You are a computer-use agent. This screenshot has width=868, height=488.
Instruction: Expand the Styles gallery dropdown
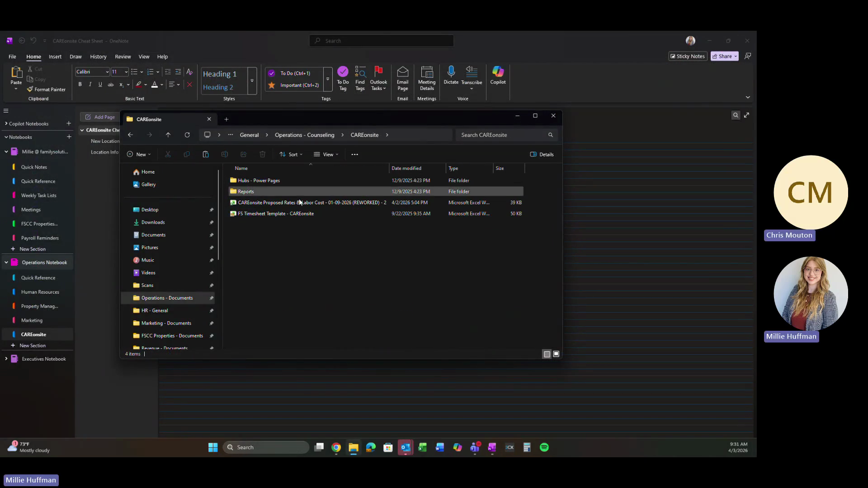coord(252,81)
